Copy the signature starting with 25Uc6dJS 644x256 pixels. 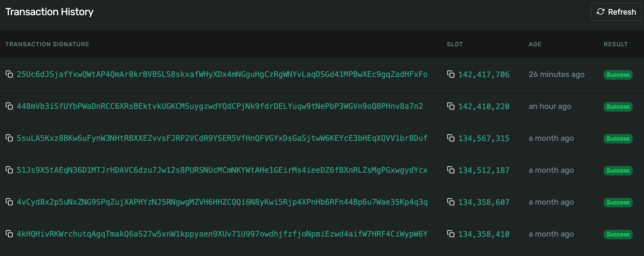click(x=9, y=74)
